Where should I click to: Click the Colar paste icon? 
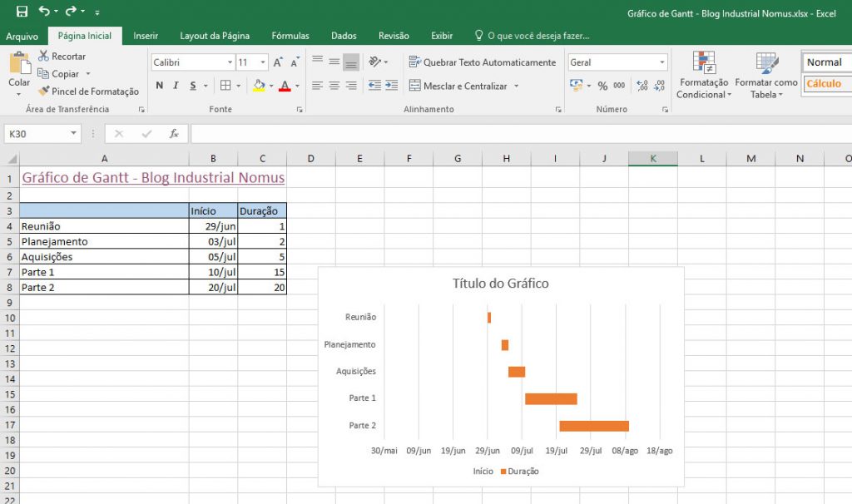(x=20, y=63)
